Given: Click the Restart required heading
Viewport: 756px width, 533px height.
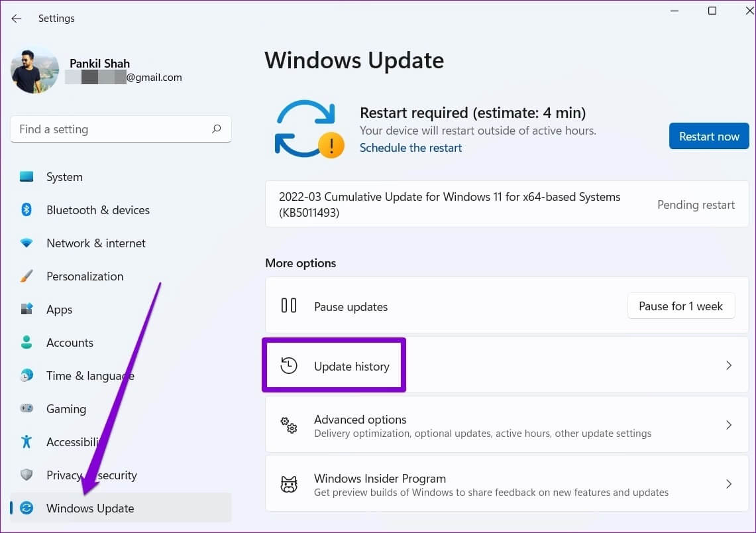Looking at the screenshot, I should pyautogui.click(x=472, y=113).
